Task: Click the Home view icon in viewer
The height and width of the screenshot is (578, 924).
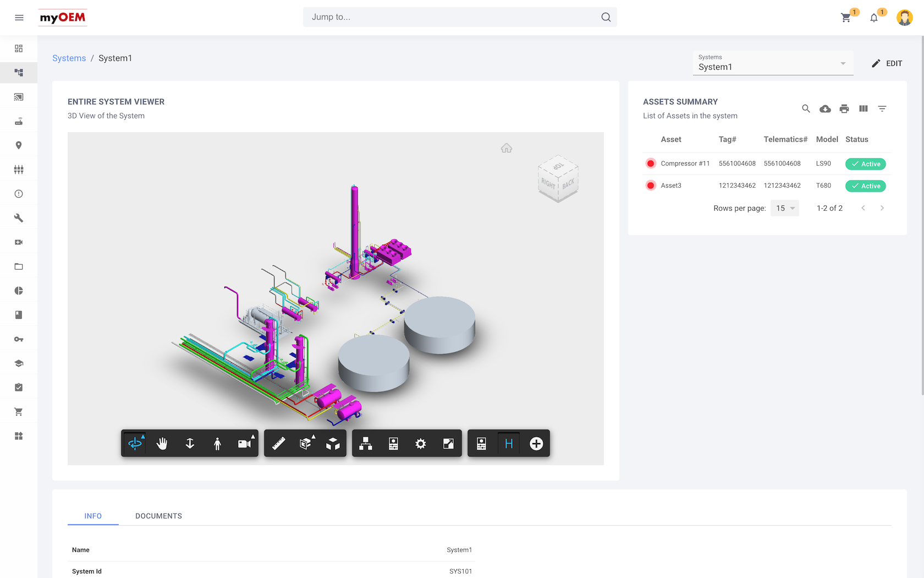Action: pos(507,148)
